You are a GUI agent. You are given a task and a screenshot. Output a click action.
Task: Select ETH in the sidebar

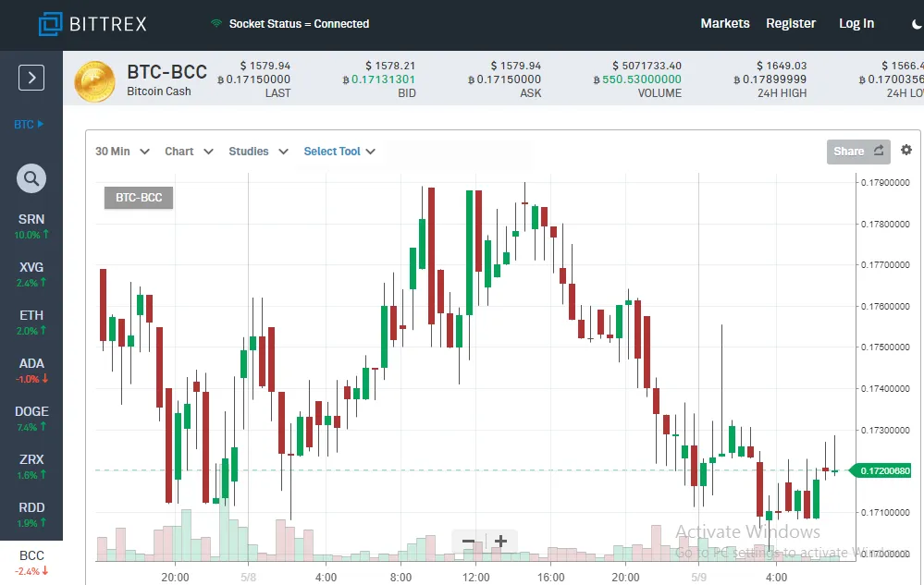31,323
